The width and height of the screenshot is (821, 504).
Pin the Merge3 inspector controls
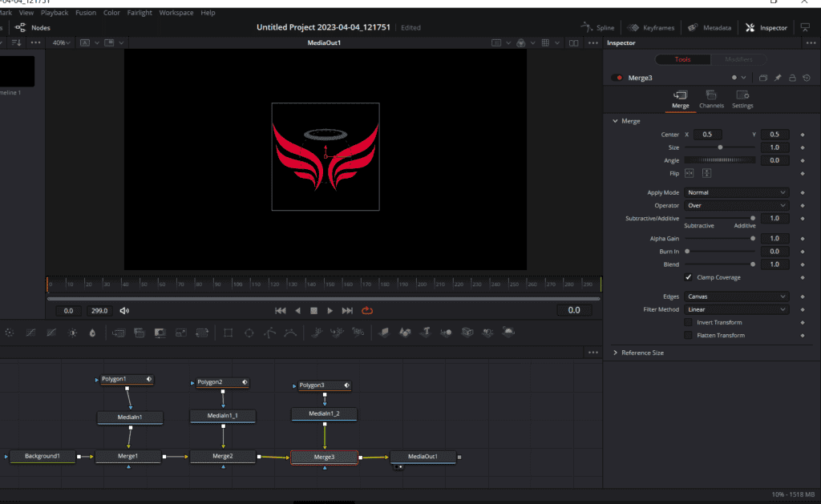point(778,78)
